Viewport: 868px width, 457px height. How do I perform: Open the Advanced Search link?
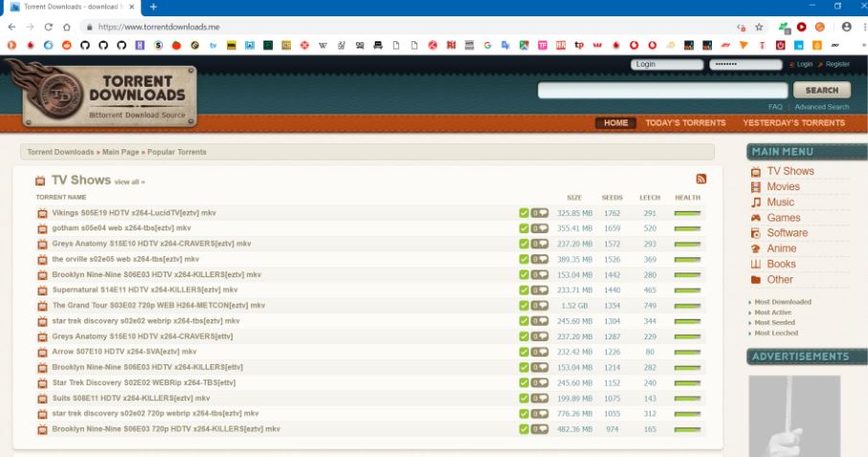pyautogui.click(x=821, y=107)
